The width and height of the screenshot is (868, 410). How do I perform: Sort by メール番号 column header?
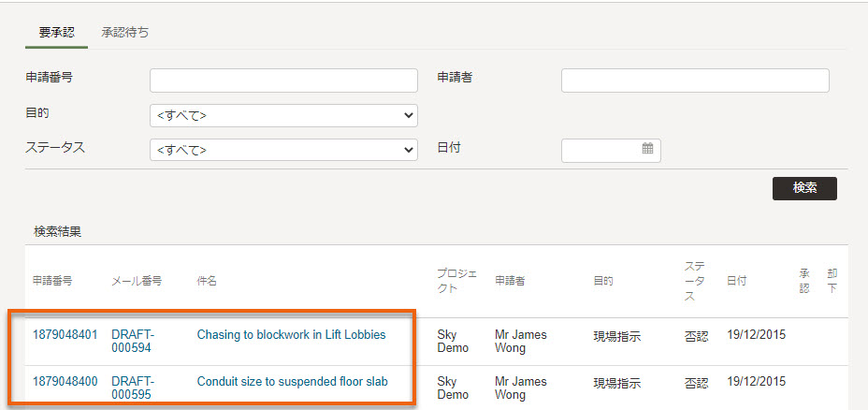click(137, 281)
